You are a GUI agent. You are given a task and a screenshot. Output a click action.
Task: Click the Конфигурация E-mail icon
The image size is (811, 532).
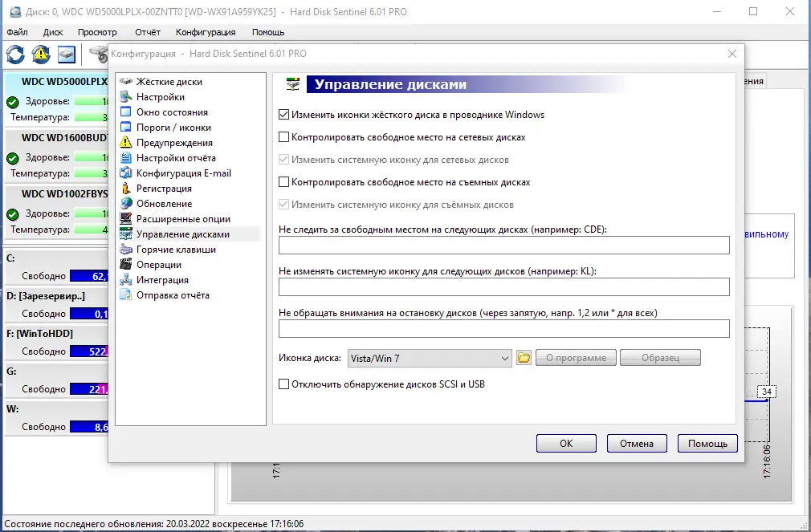click(126, 173)
